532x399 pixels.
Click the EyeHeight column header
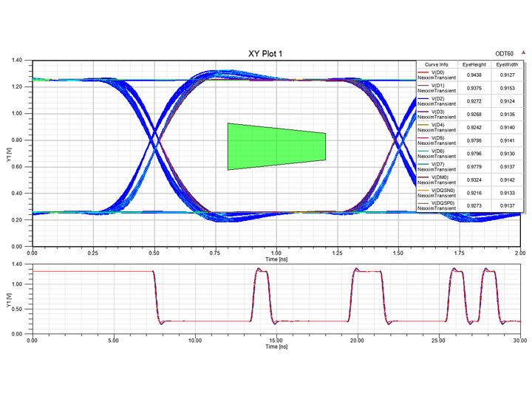pyautogui.click(x=475, y=65)
